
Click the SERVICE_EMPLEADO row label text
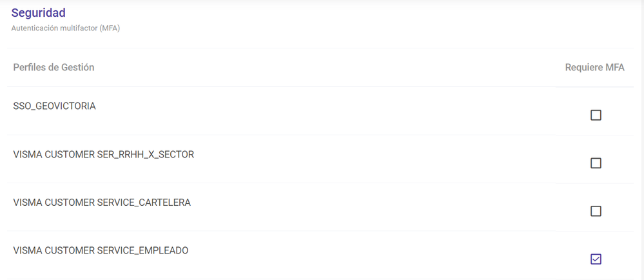pyautogui.click(x=101, y=250)
